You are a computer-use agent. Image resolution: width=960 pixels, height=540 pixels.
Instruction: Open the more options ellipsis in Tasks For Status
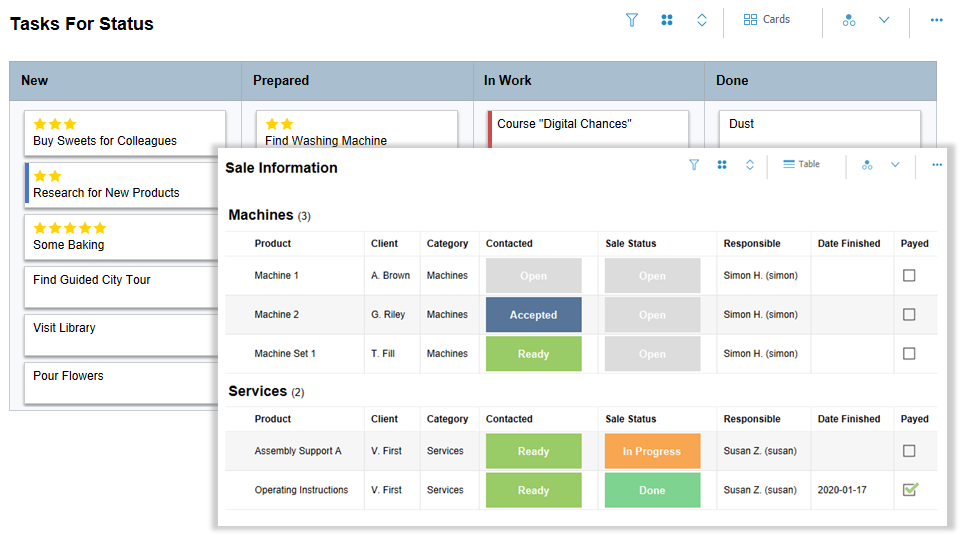[937, 20]
